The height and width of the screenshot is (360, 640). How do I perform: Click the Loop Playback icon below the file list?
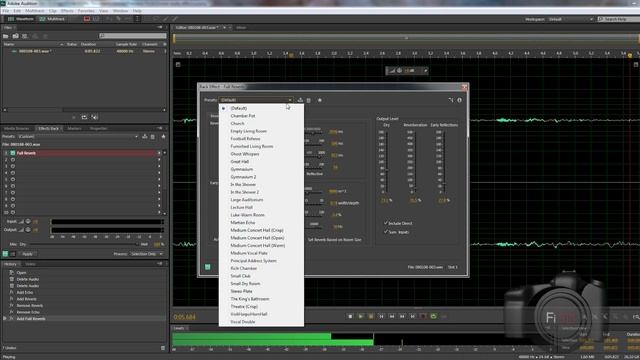tap(84, 117)
